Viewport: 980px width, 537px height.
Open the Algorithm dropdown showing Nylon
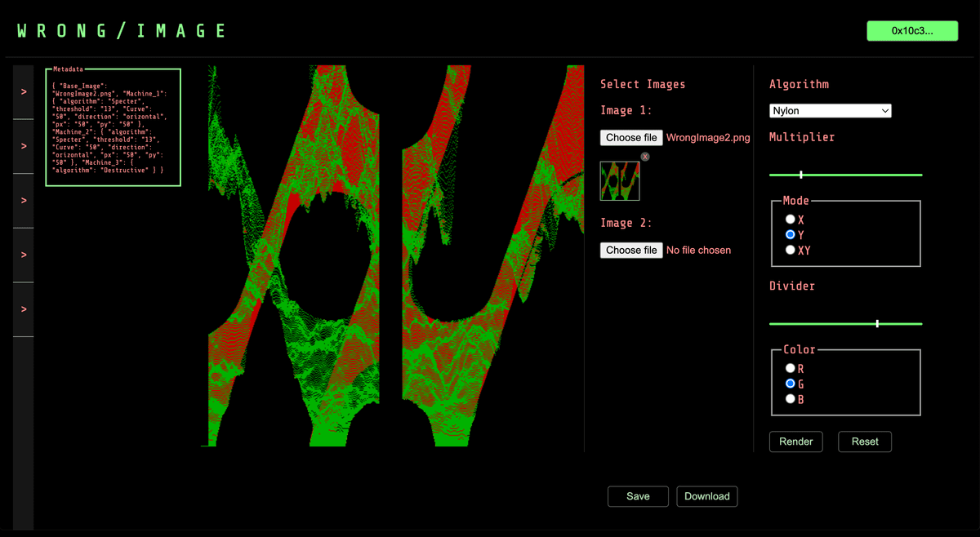831,111
